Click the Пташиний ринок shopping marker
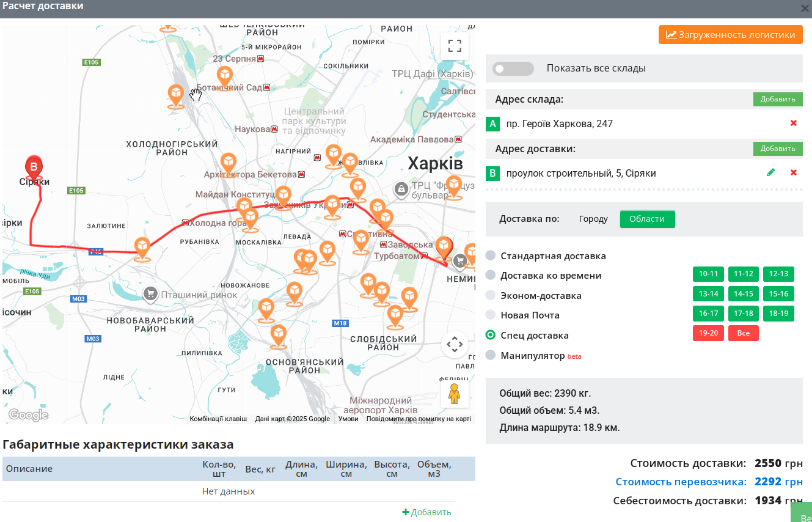The height and width of the screenshot is (522, 812). (x=150, y=294)
